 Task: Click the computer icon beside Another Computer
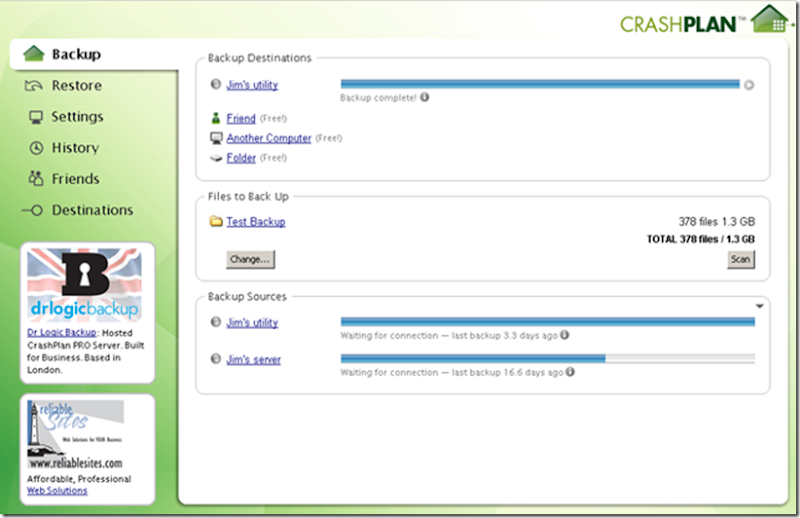216,138
